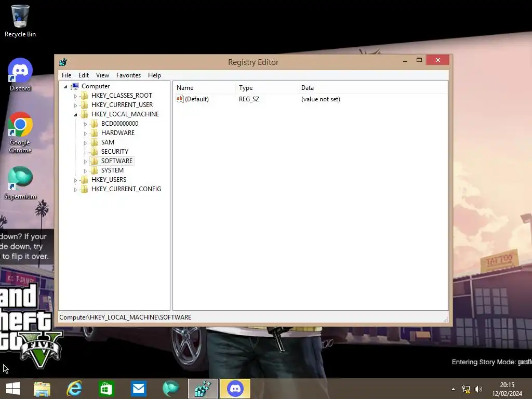
Task: Select the HKEY_USERS label
Action: point(109,179)
